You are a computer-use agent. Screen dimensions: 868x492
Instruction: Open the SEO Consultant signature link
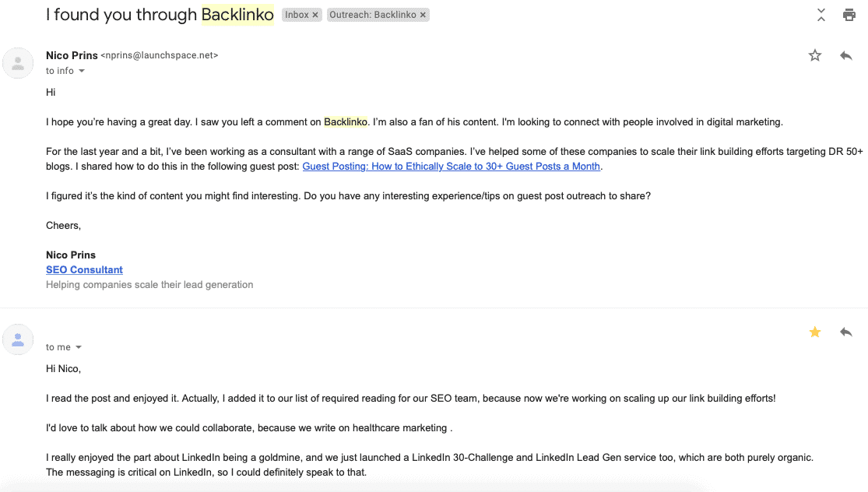[84, 269]
